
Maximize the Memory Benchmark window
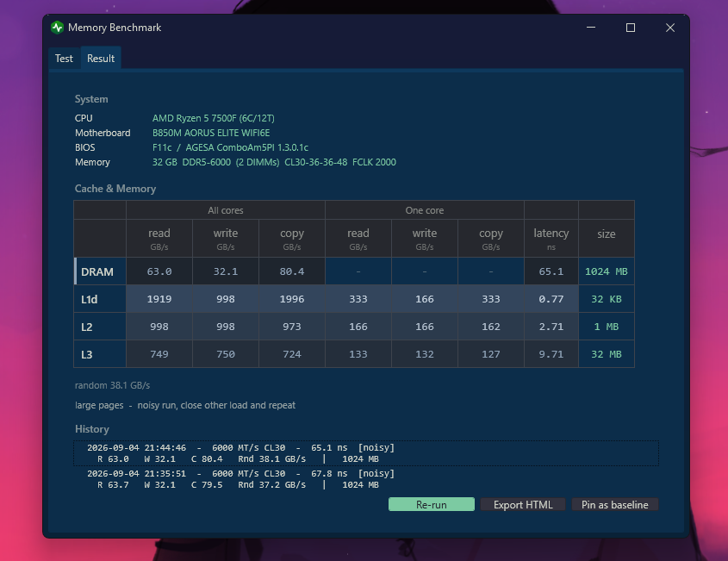click(x=630, y=28)
